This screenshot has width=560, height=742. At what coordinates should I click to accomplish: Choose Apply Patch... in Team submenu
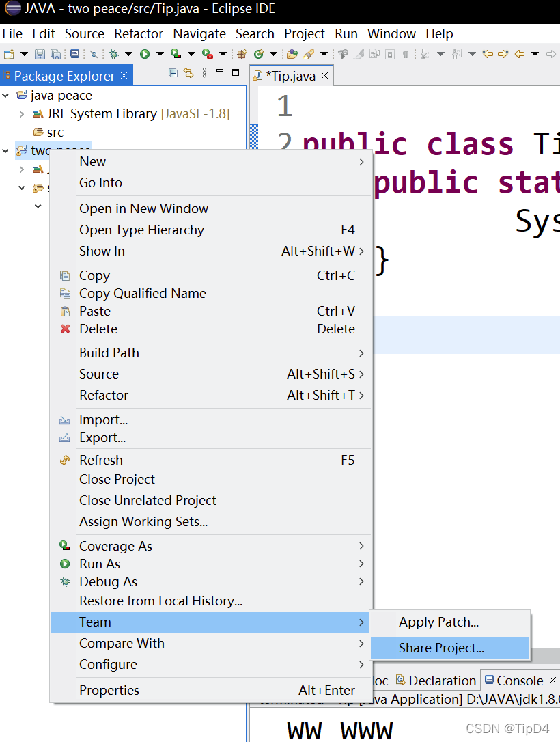(x=449, y=622)
